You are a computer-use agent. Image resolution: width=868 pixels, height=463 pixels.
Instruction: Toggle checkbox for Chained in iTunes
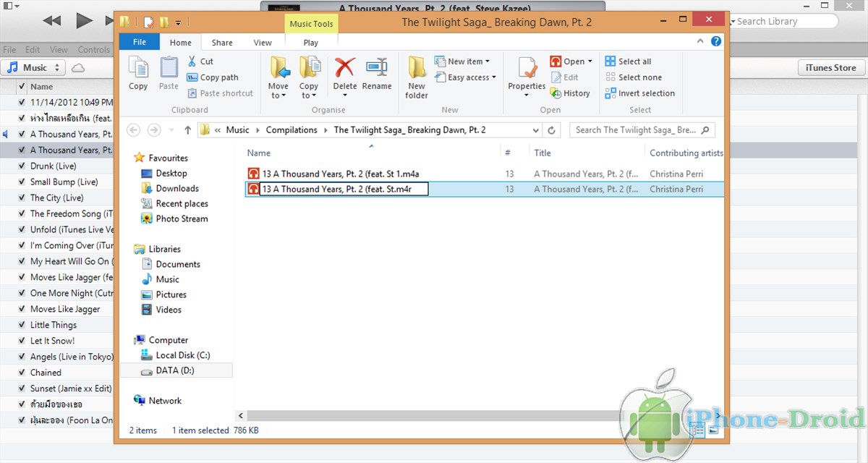pos(22,373)
